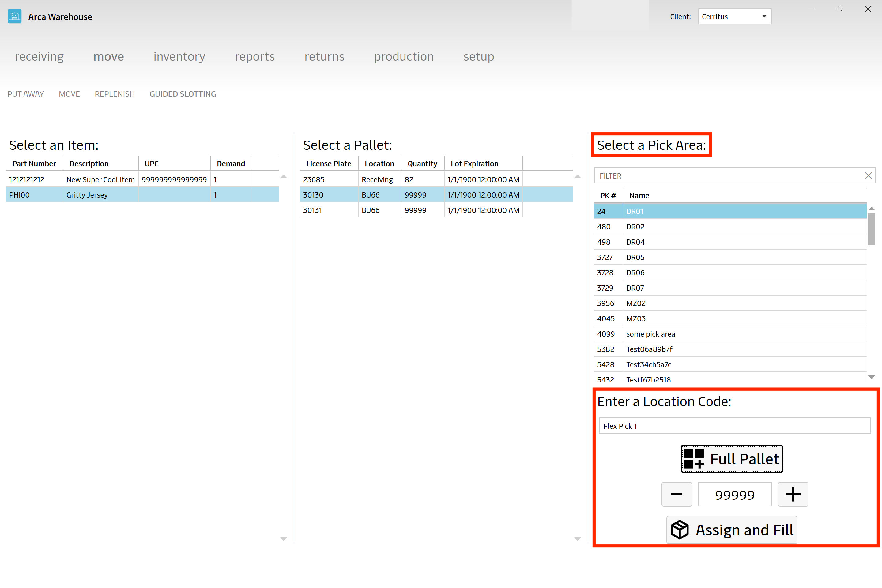The width and height of the screenshot is (882, 588).
Task: Select pick area Test06a89b7f
Action: coord(730,349)
